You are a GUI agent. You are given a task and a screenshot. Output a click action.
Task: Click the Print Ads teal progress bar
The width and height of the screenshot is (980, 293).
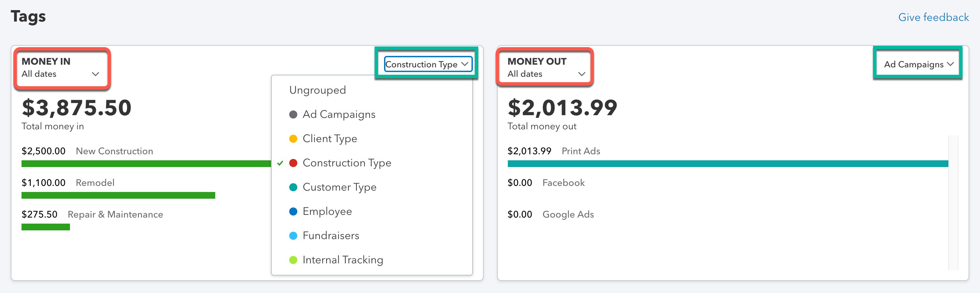click(x=727, y=164)
